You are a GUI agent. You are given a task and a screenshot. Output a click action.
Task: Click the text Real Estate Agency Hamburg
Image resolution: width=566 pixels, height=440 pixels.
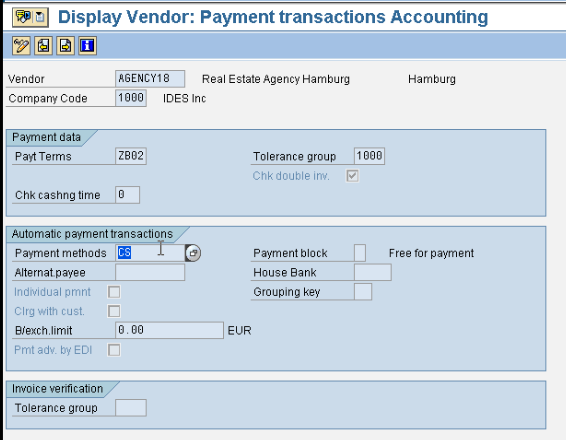[276, 79]
